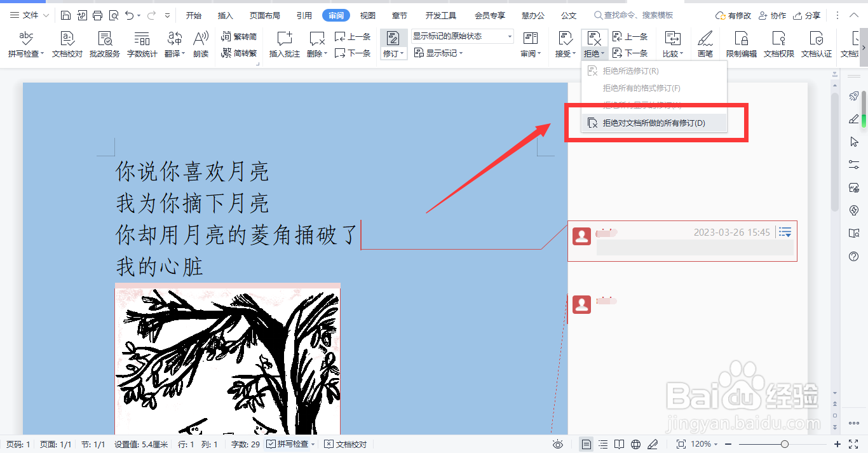
Task: Click highlighter pen icon in right sidebar
Action: [854, 119]
